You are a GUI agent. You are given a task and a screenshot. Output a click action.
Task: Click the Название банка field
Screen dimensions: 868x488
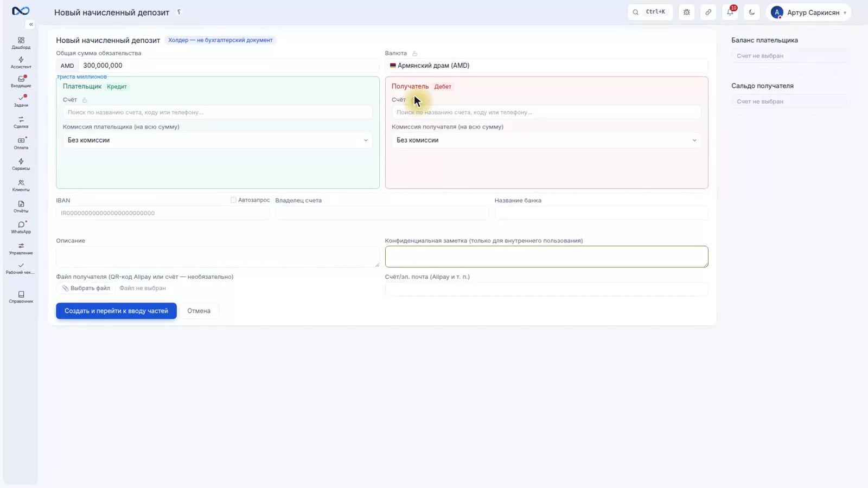click(601, 213)
